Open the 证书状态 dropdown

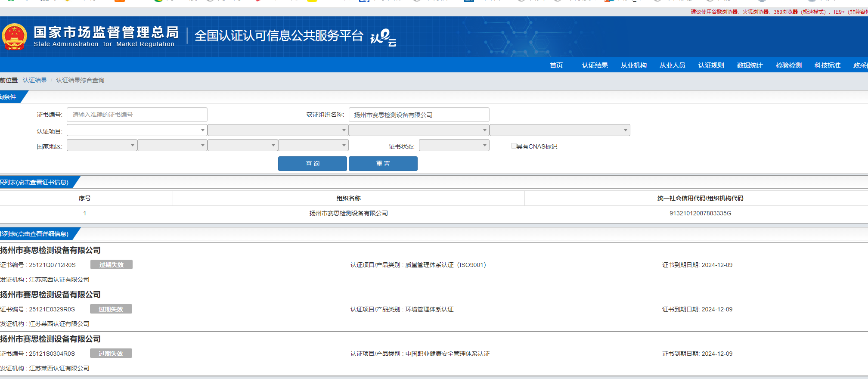(x=454, y=145)
